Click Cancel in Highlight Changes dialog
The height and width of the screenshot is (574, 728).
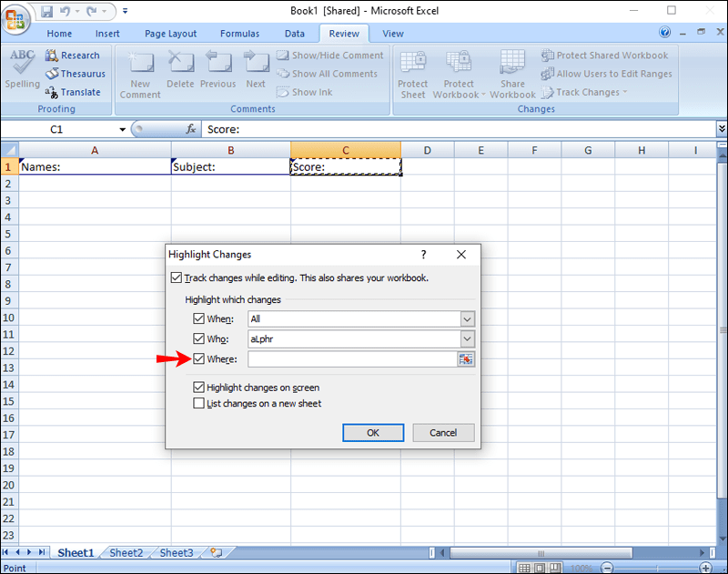443,432
